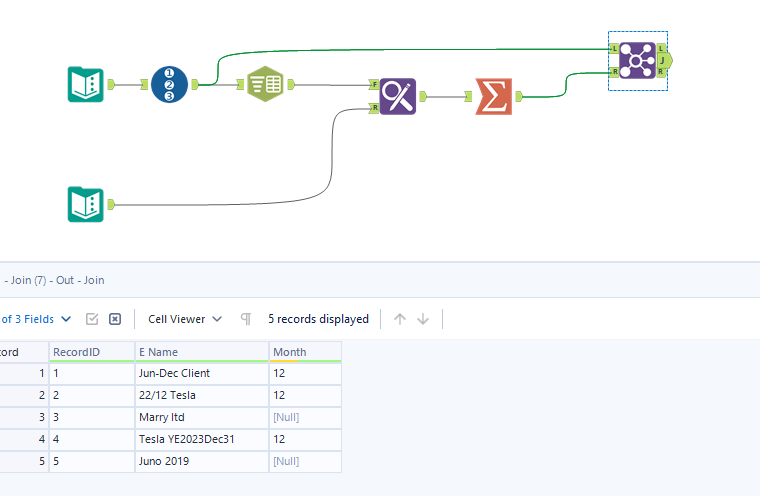
Task: Go to next record with down arrow
Action: coord(423,319)
